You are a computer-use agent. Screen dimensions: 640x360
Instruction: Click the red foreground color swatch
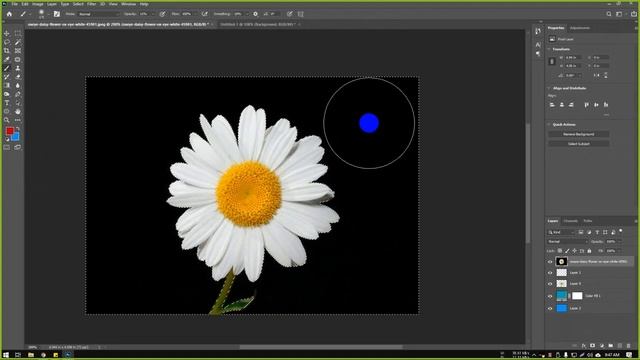9,130
